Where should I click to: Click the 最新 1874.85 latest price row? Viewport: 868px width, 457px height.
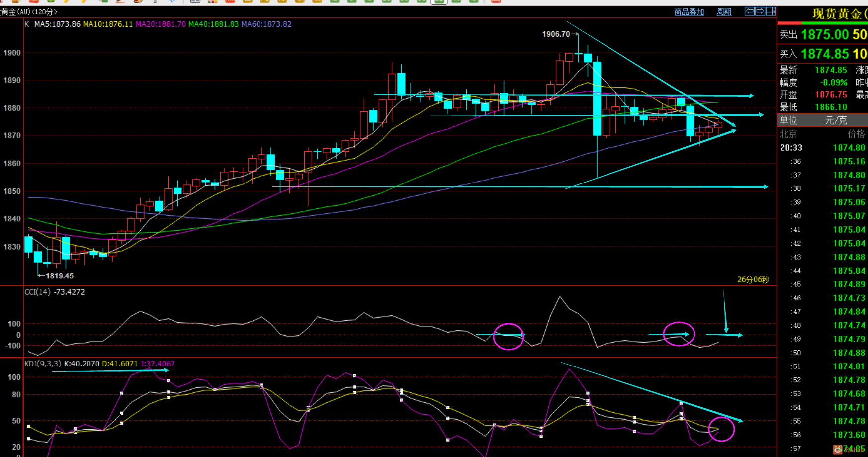(813, 70)
